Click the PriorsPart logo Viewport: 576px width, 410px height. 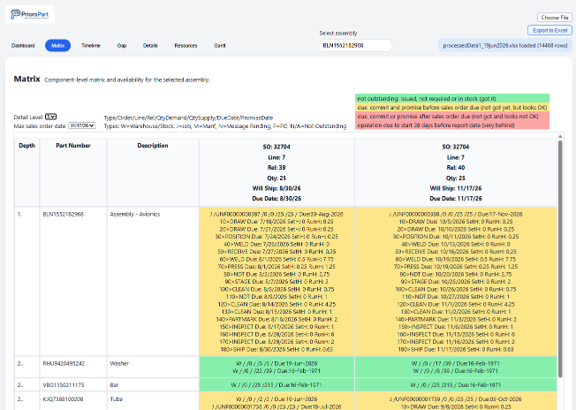(x=30, y=14)
